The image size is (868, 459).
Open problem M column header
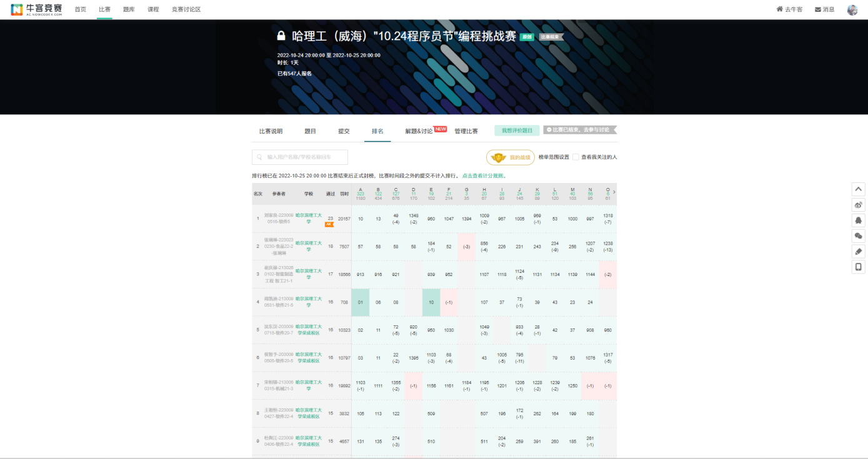click(572, 194)
